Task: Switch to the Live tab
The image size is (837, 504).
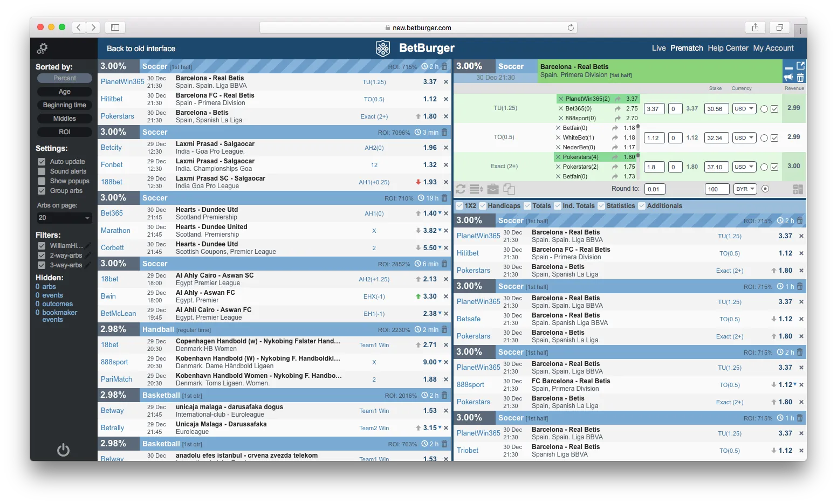Action: tap(658, 48)
